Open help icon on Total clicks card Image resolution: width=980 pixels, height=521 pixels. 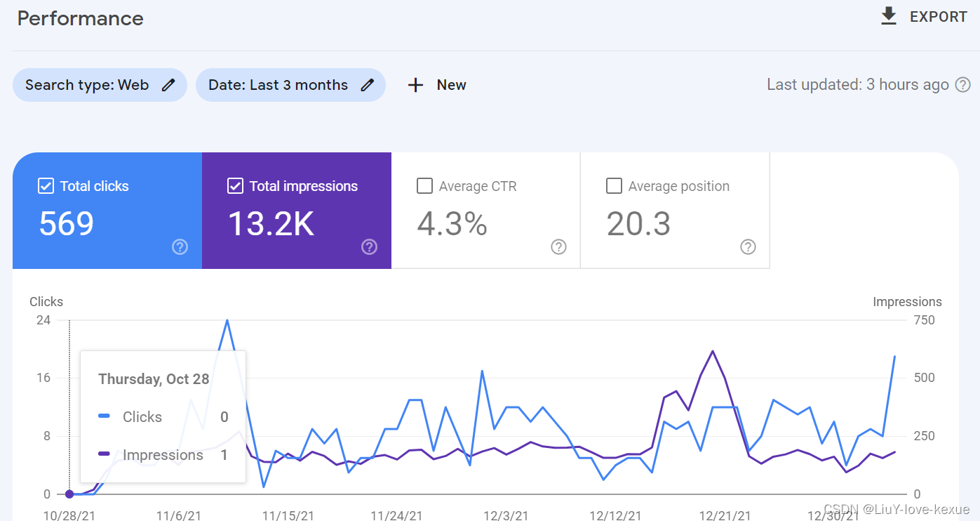pyautogui.click(x=180, y=246)
